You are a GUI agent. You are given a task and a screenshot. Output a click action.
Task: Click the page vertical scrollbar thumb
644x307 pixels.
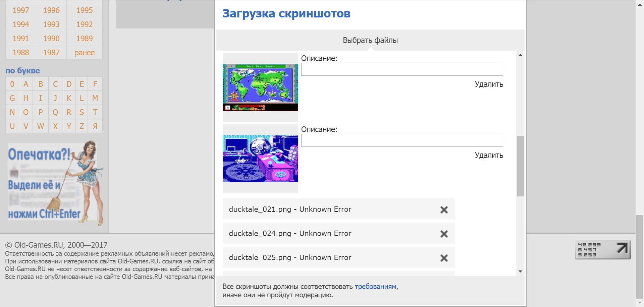pyautogui.click(x=640, y=256)
